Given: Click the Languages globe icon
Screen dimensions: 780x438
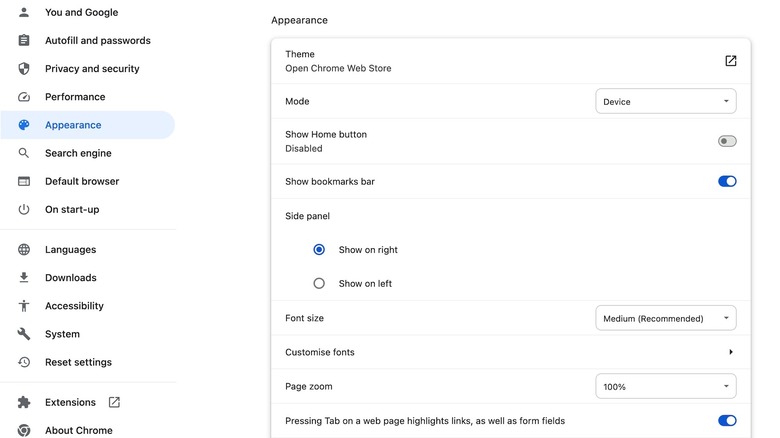Looking at the screenshot, I should [x=24, y=250].
